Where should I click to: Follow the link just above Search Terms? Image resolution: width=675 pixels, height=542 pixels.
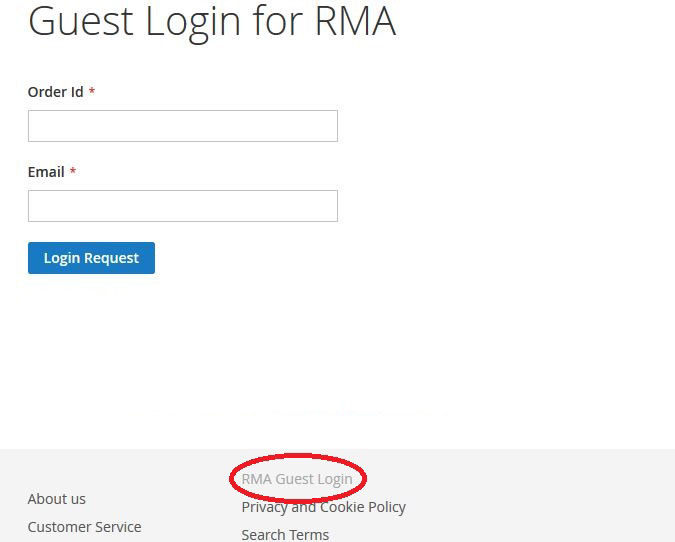point(323,507)
